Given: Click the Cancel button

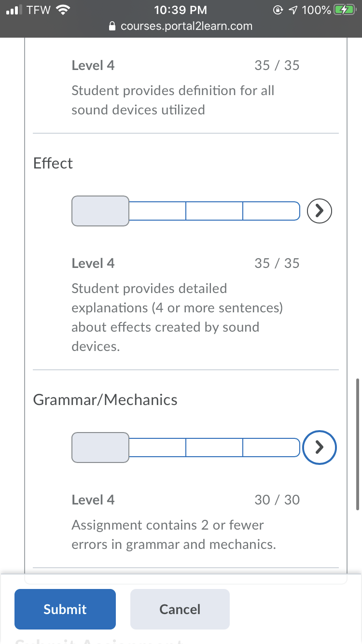Looking at the screenshot, I should click(x=180, y=609).
